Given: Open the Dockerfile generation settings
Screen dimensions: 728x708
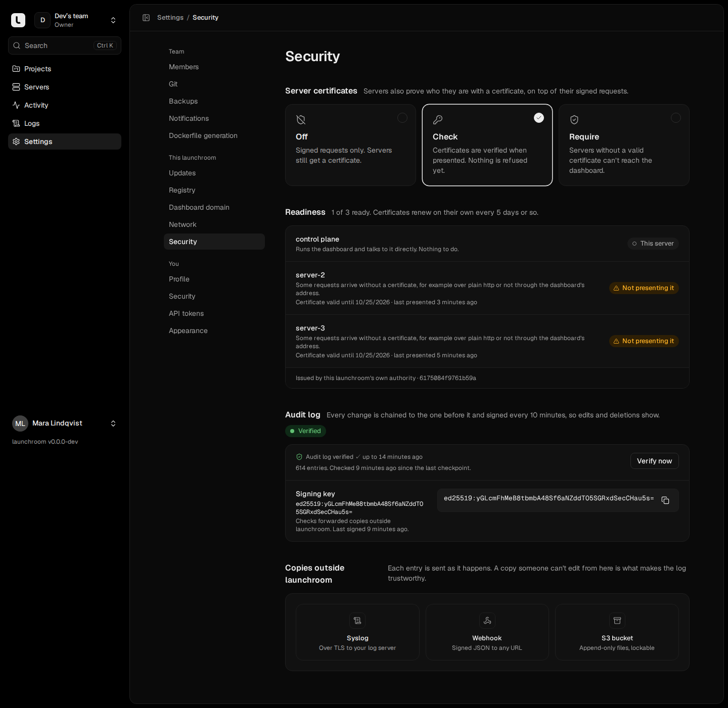Looking at the screenshot, I should 214,135.
